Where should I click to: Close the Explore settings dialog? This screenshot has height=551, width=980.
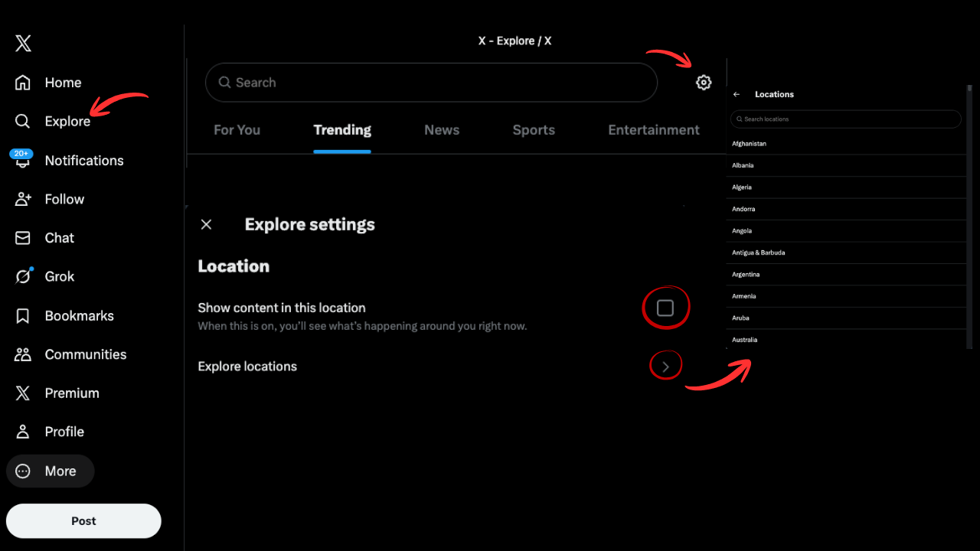[206, 224]
